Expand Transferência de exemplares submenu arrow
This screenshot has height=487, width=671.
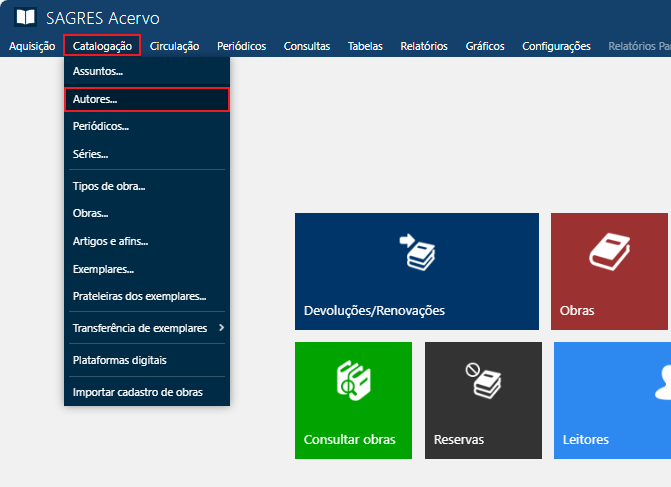tap(221, 328)
